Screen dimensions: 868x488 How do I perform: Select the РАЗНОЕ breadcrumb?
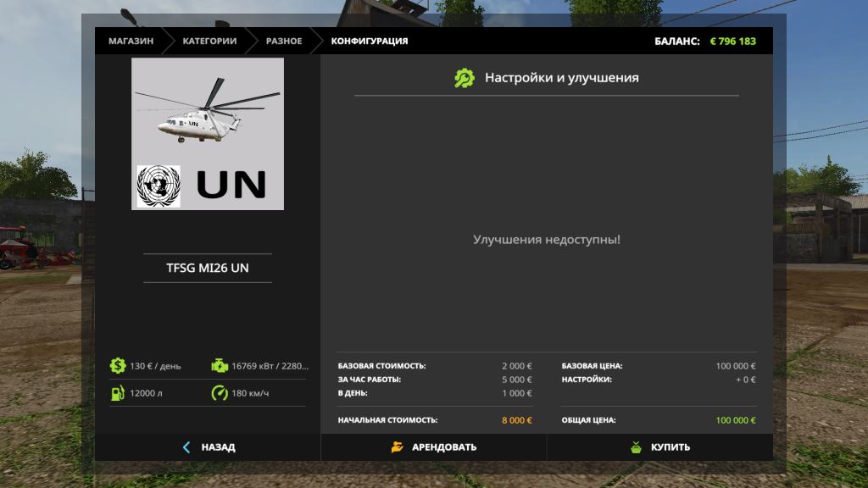coord(283,41)
